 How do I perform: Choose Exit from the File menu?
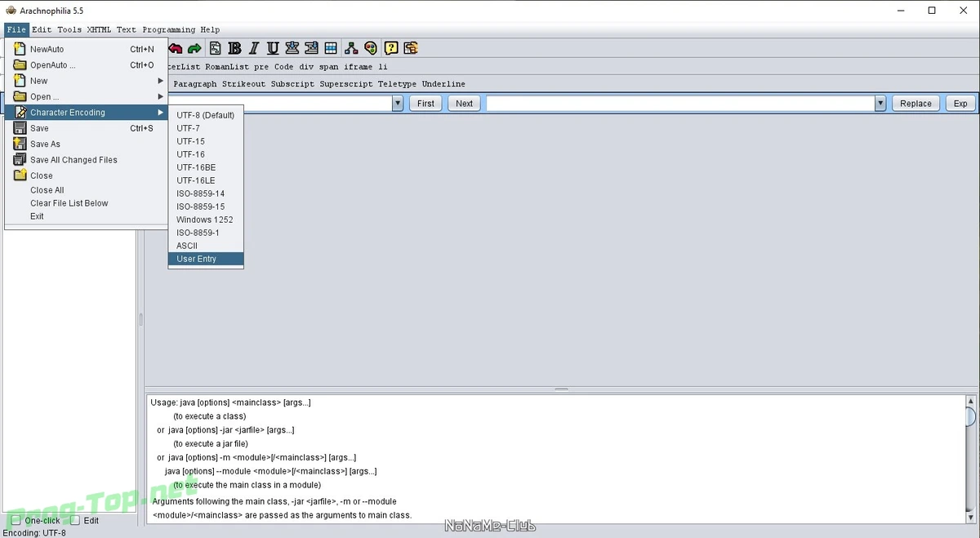(86, 216)
